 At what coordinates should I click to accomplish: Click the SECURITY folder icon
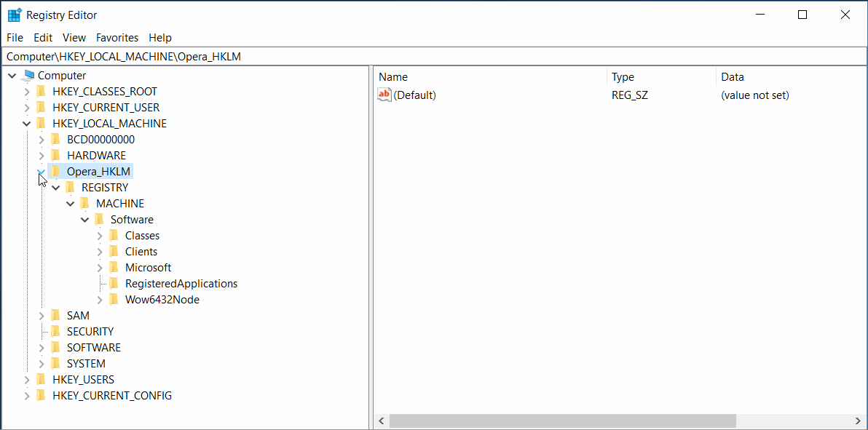tap(55, 332)
